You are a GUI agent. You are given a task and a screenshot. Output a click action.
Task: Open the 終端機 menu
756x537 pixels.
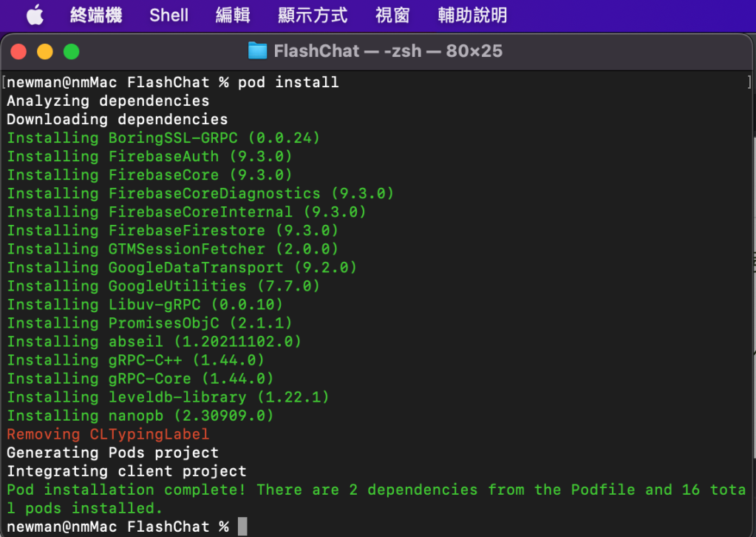[x=96, y=15]
